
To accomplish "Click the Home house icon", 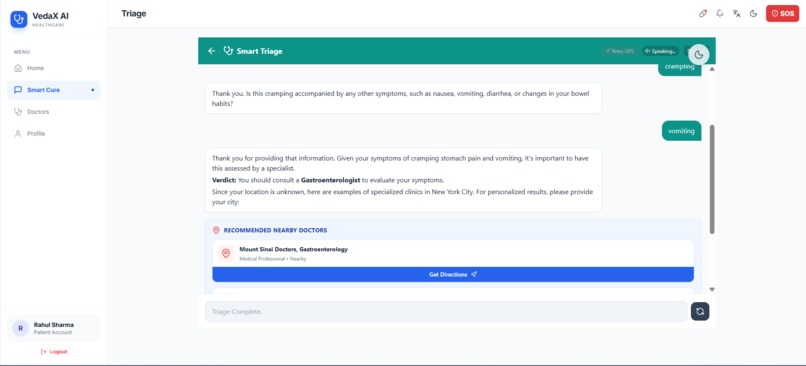I will [18, 68].
